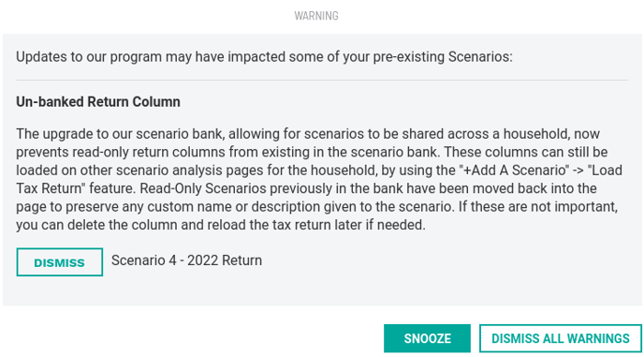
Task: Click the phrase "If these are not important"
Action: click(x=544, y=207)
